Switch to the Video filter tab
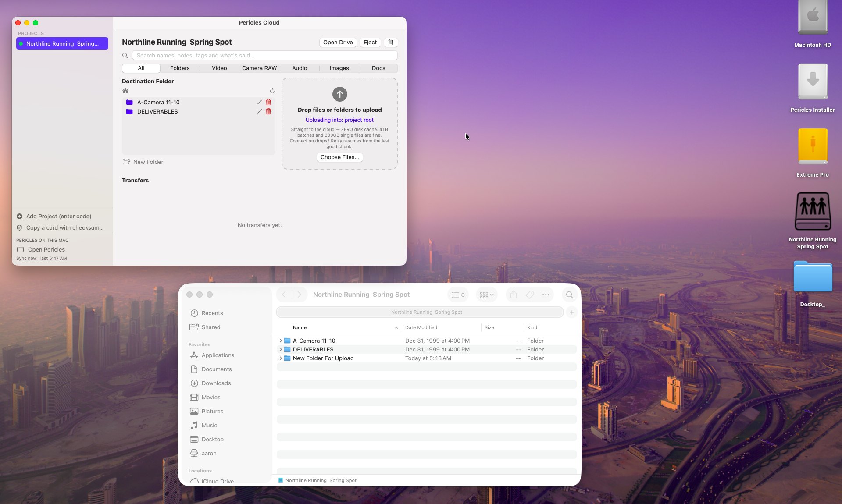842x504 pixels. pyautogui.click(x=219, y=68)
